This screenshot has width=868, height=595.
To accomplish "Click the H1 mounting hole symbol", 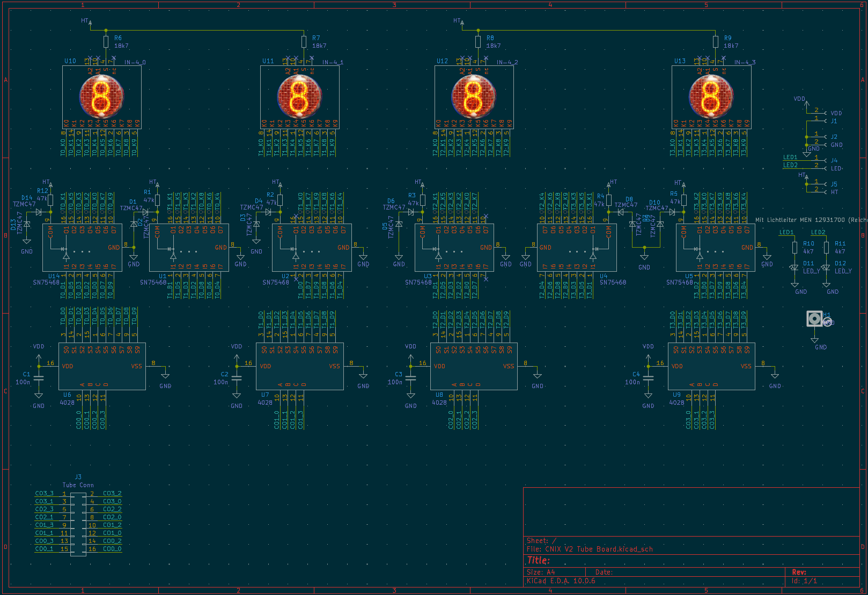I will tap(815, 319).
